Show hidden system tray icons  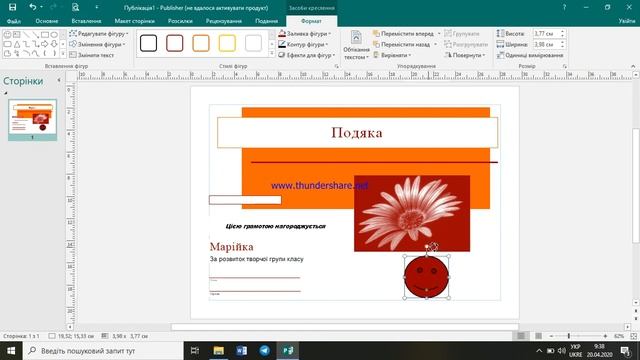point(539,351)
